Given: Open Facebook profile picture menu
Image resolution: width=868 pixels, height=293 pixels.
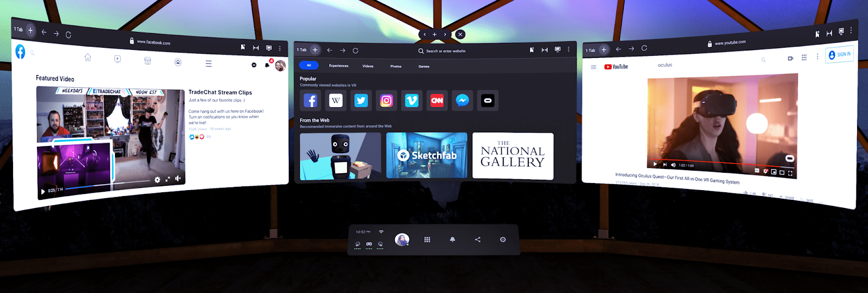Looking at the screenshot, I should [280, 66].
